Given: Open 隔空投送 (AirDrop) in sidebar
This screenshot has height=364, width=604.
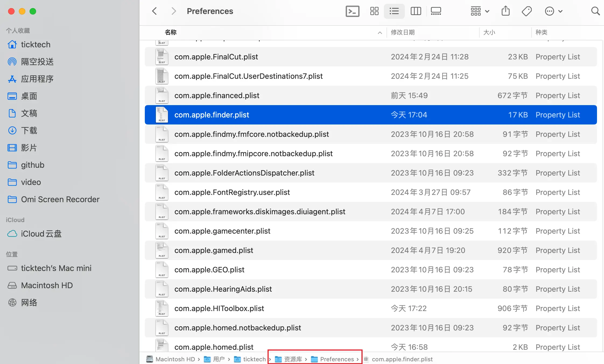Looking at the screenshot, I should (31, 62).
